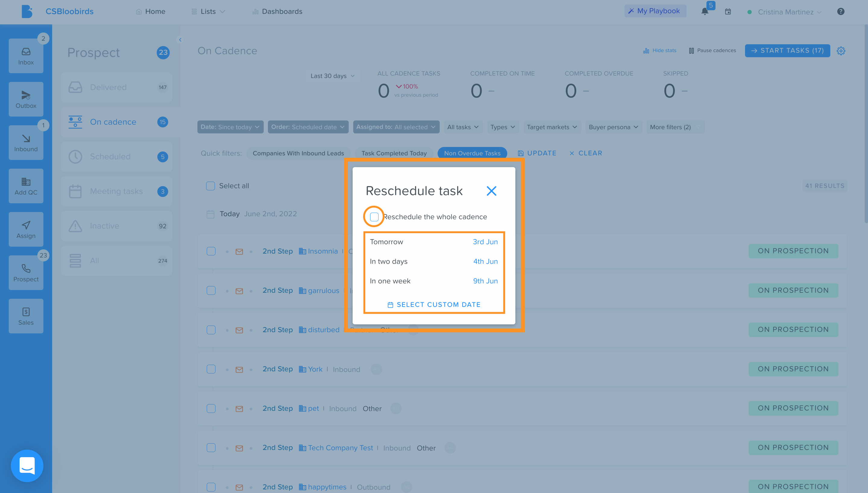Check the Select all checkbox
This screenshot has width=868, height=493.
point(210,186)
